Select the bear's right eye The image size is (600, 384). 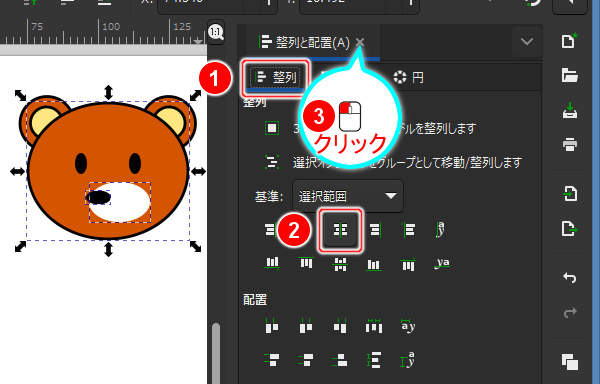pos(135,163)
